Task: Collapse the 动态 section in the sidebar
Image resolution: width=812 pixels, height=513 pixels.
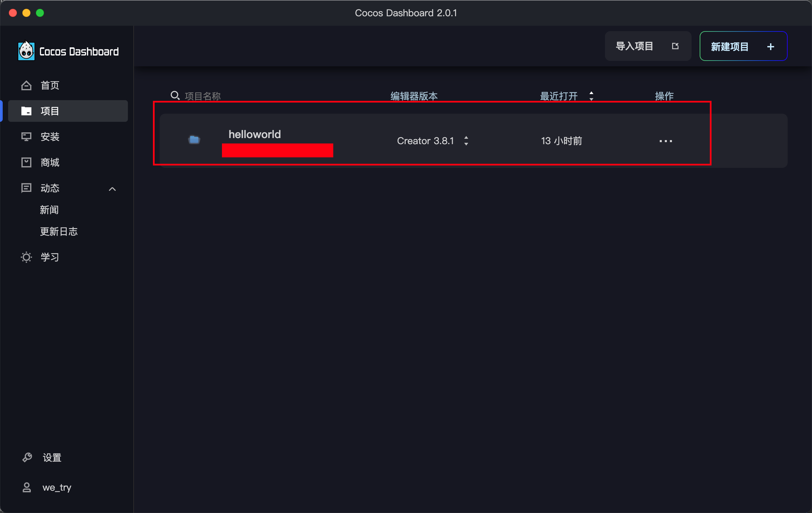Action: click(x=112, y=189)
